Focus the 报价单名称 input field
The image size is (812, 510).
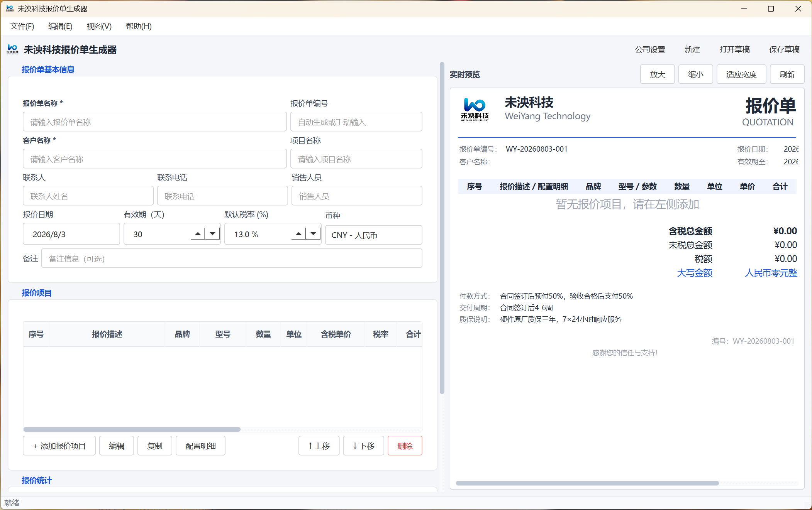(x=154, y=122)
